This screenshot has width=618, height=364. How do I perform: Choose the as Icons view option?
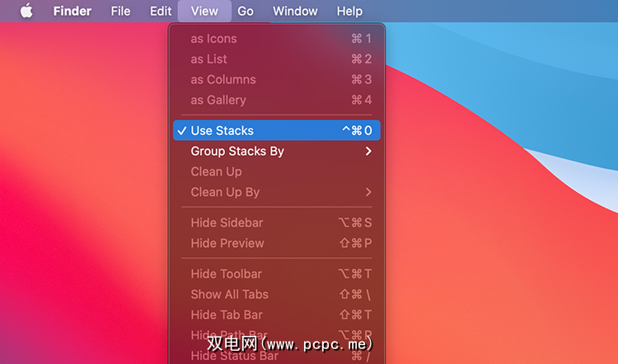click(x=277, y=39)
